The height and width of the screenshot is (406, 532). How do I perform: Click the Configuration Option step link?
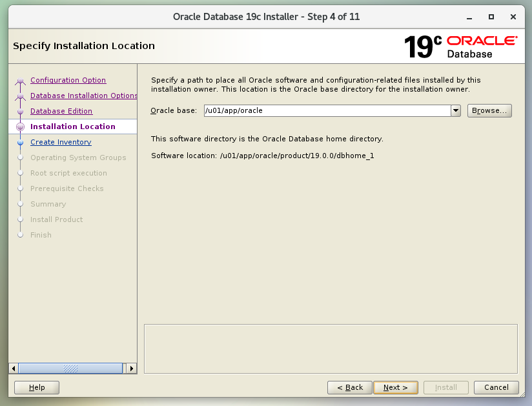point(68,80)
